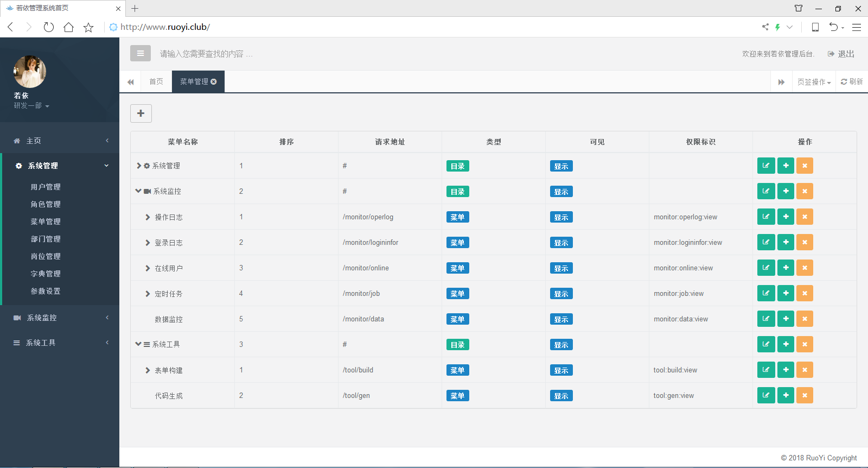Screen dimensions: 868x468
Task: Collapse the 系统管理 sidebar section
Action: point(61,166)
